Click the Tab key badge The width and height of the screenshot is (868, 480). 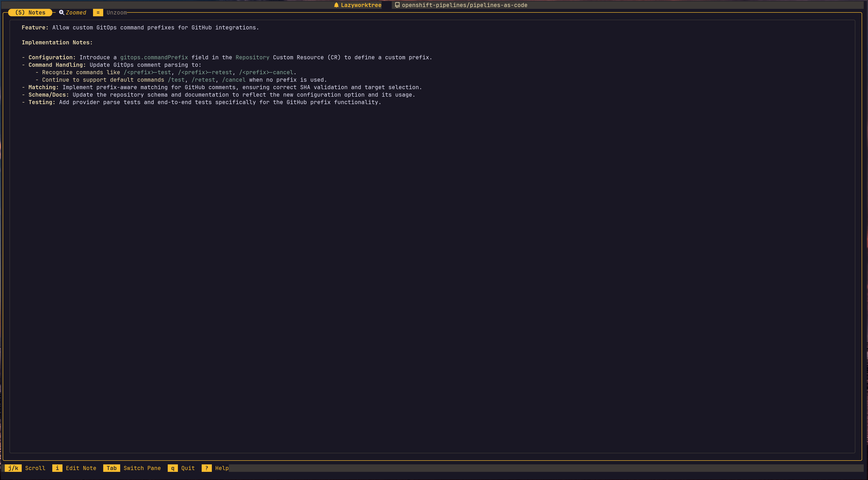point(112,468)
